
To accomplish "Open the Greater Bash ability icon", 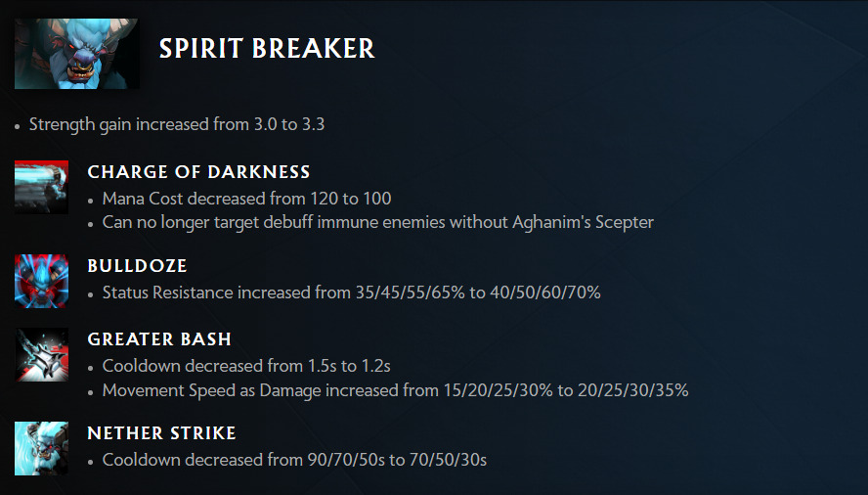I will [41, 354].
